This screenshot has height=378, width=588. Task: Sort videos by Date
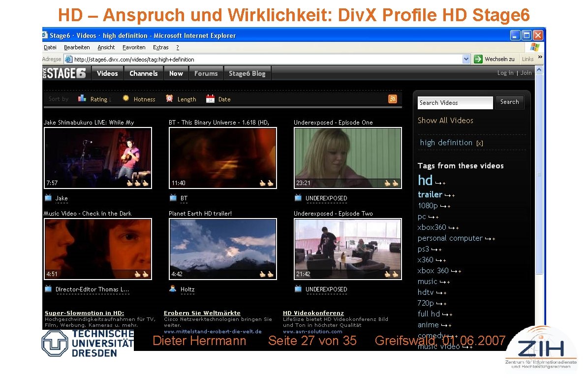[224, 99]
